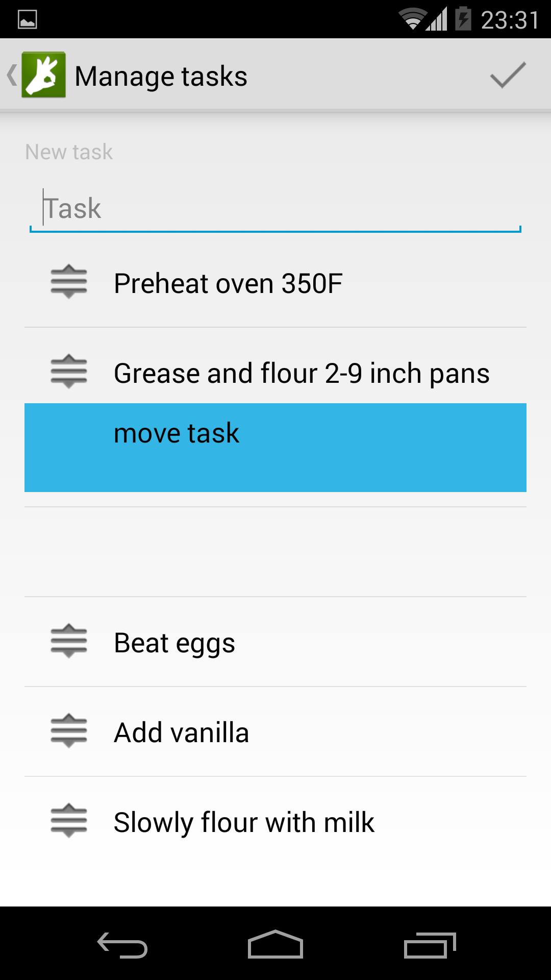Tap the confirm checkmark in action bar
The width and height of the screenshot is (551, 980).
tap(508, 76)
